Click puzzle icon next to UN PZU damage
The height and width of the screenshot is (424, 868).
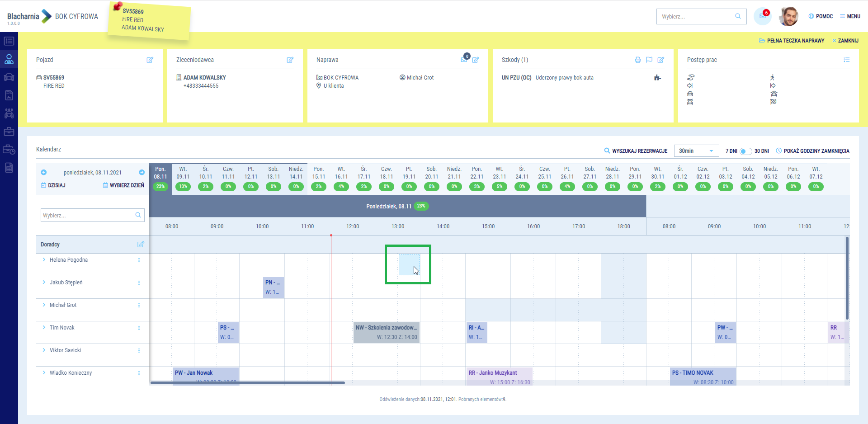pos(657,78)
